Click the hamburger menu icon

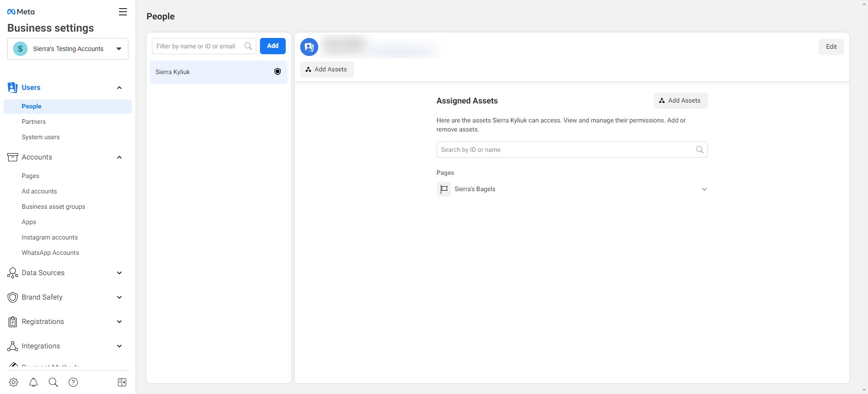123,12
